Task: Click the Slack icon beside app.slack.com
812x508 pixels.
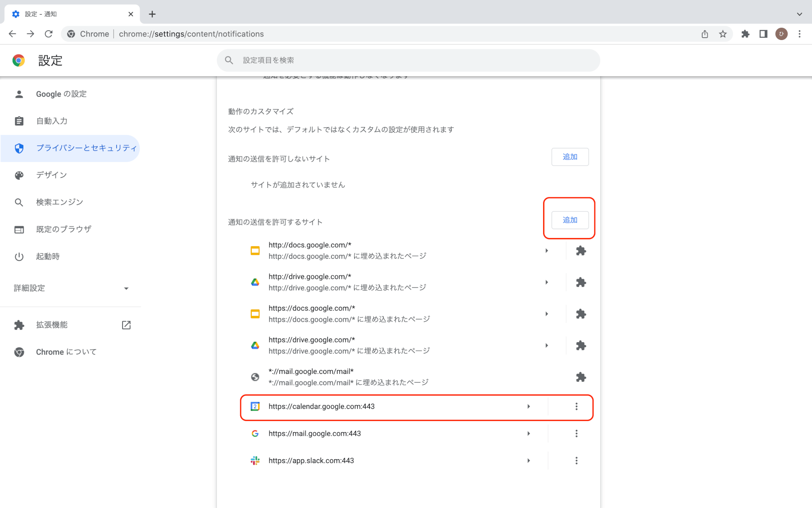Action: coord(255,460)
